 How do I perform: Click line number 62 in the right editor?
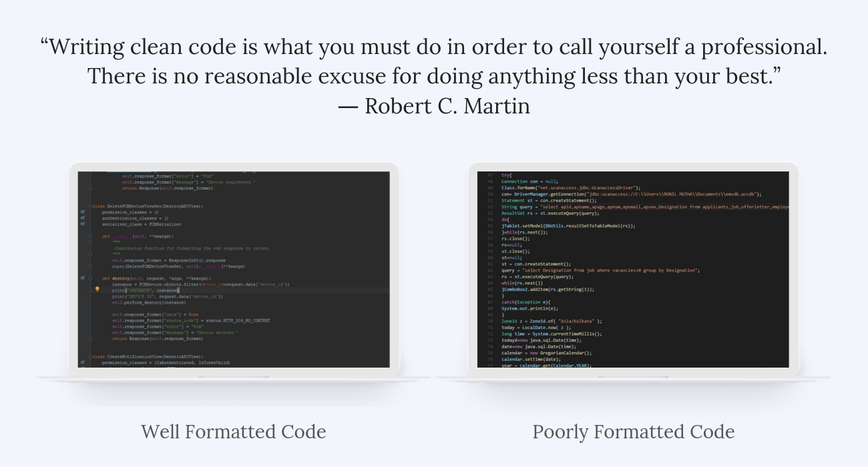491,270
